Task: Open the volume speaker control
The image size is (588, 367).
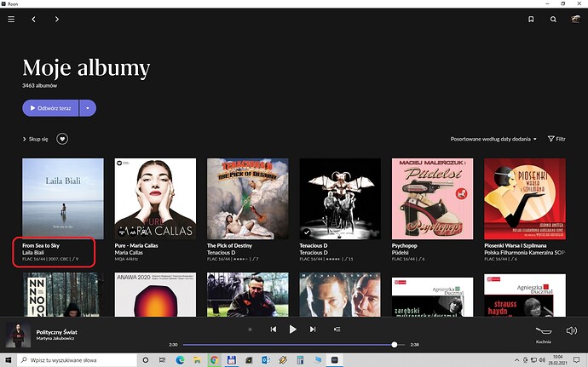Action: coord(572,330)
